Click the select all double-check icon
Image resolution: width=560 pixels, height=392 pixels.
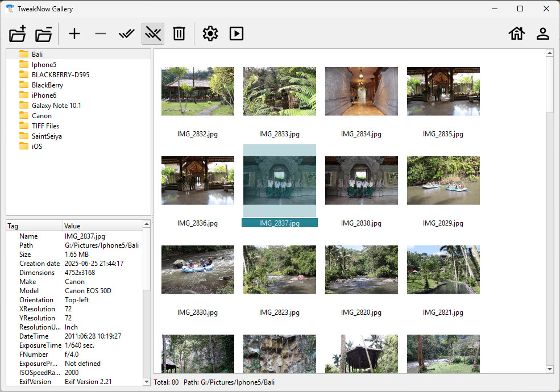(126, 34)
